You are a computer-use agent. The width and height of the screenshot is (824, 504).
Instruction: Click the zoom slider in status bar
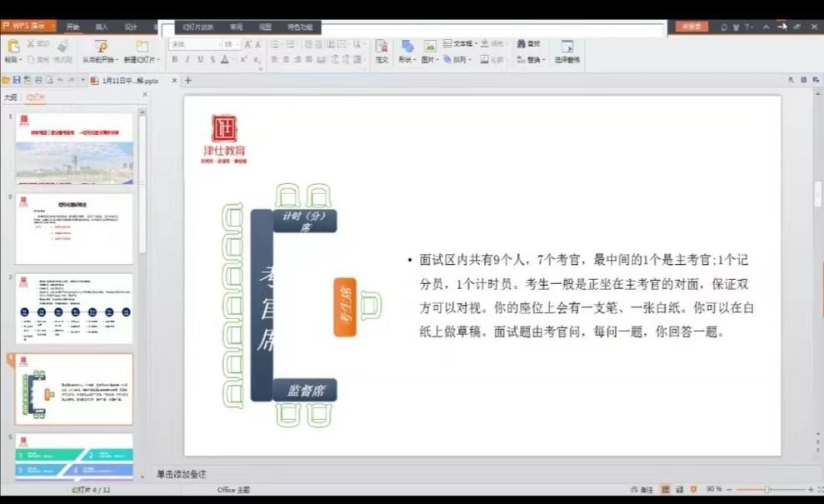tap(767, 489)
